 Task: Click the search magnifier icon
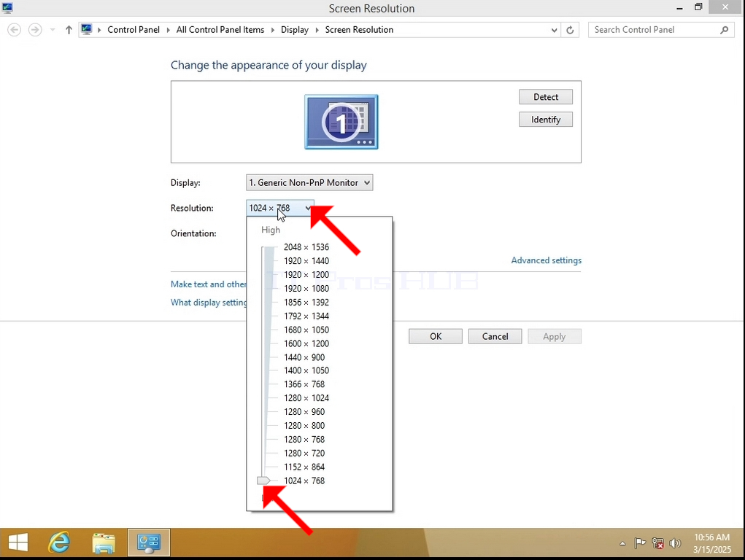pos(724,30)
